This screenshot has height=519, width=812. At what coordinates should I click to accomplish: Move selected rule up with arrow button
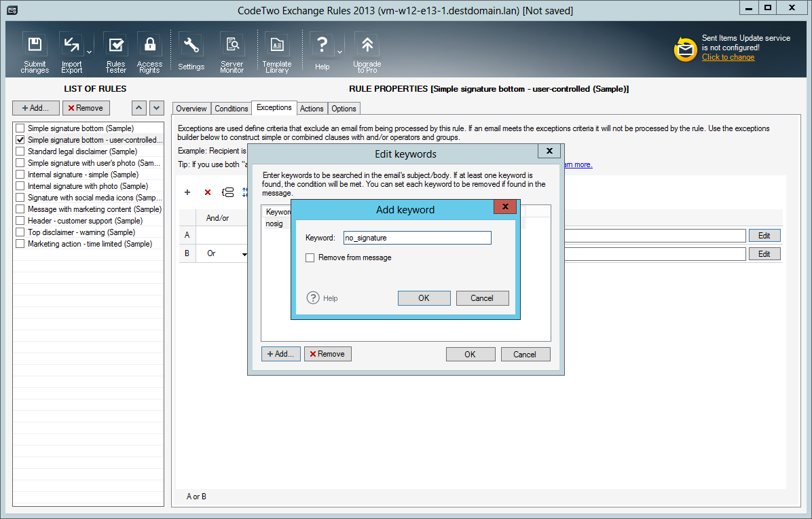pyautogui.click(x=139, y=108)
